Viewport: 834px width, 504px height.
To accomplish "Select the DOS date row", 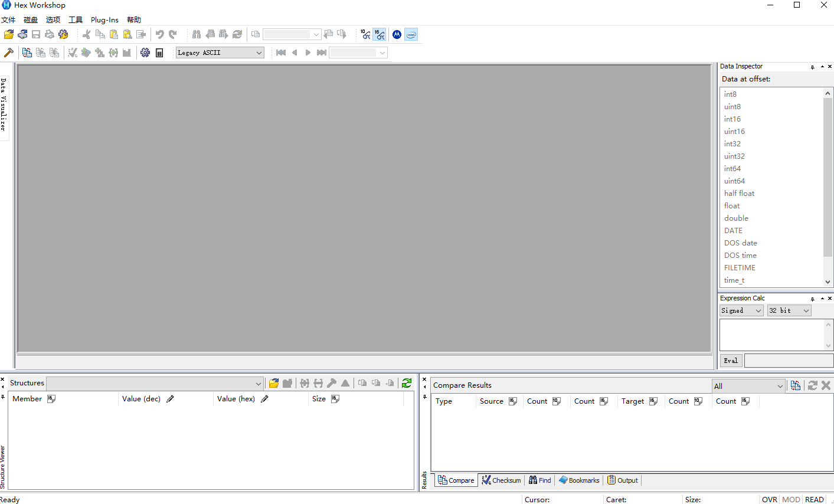I will point(771,243).
